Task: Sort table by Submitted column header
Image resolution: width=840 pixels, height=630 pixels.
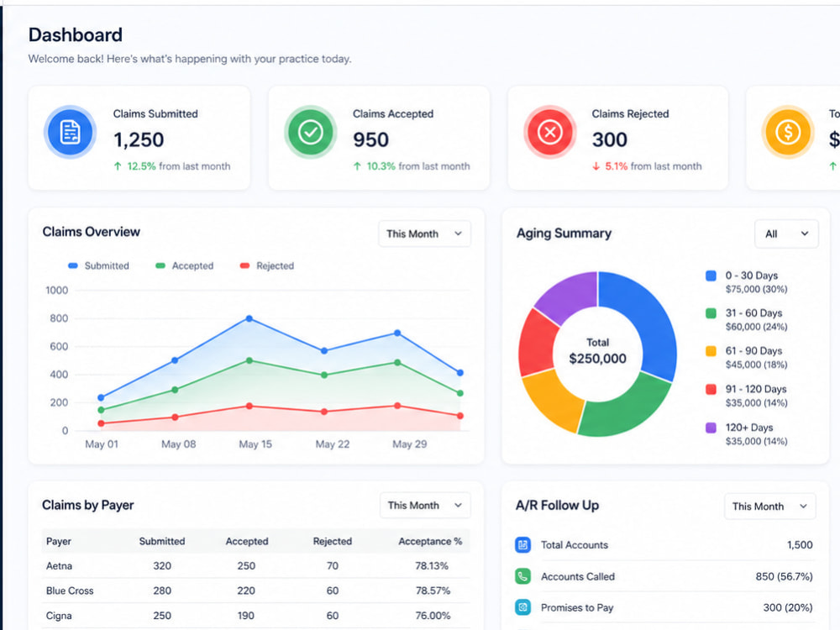Action: [x=162, y=541]
